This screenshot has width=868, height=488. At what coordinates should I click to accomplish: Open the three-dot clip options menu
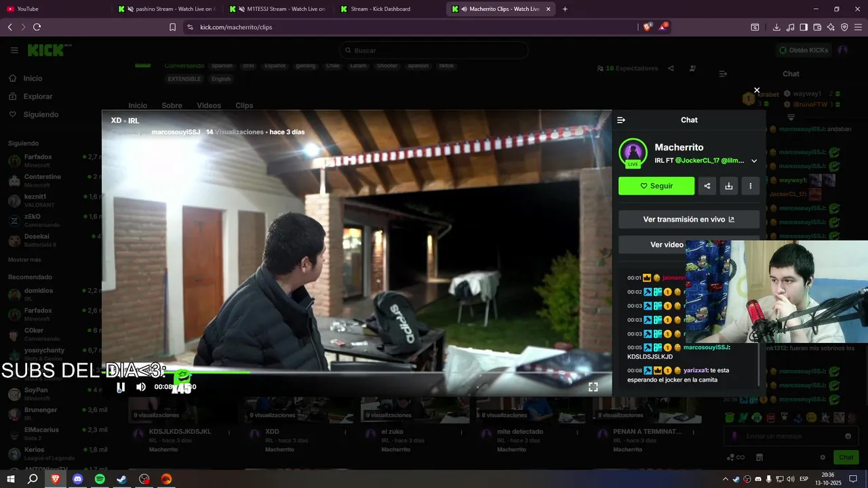click(751, 186)
